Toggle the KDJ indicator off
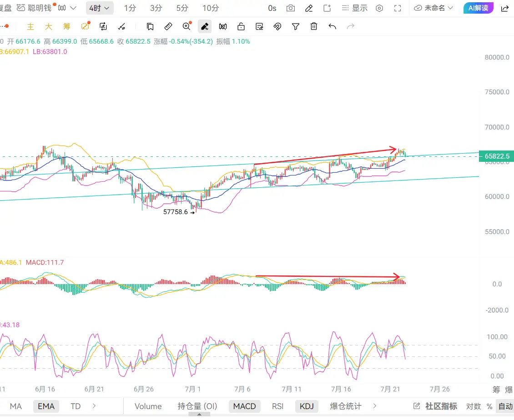 click(307, 406)
